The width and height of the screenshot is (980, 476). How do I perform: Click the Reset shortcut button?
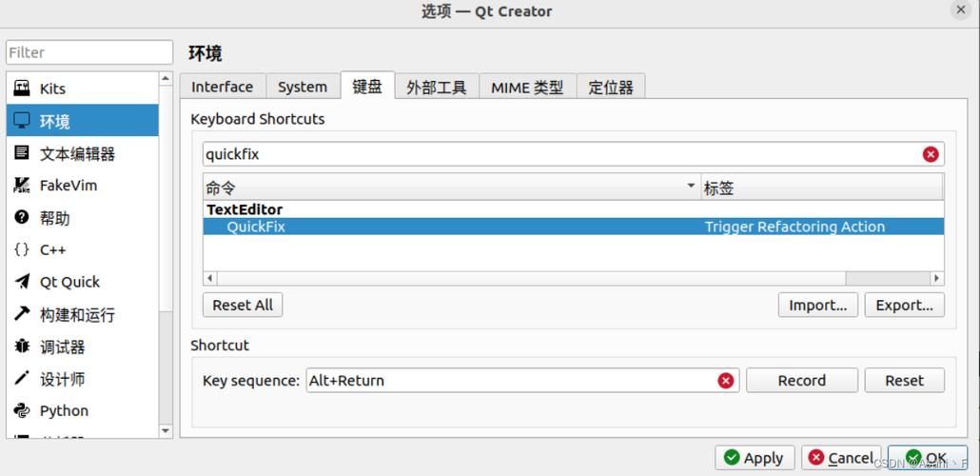pos(905,380)
